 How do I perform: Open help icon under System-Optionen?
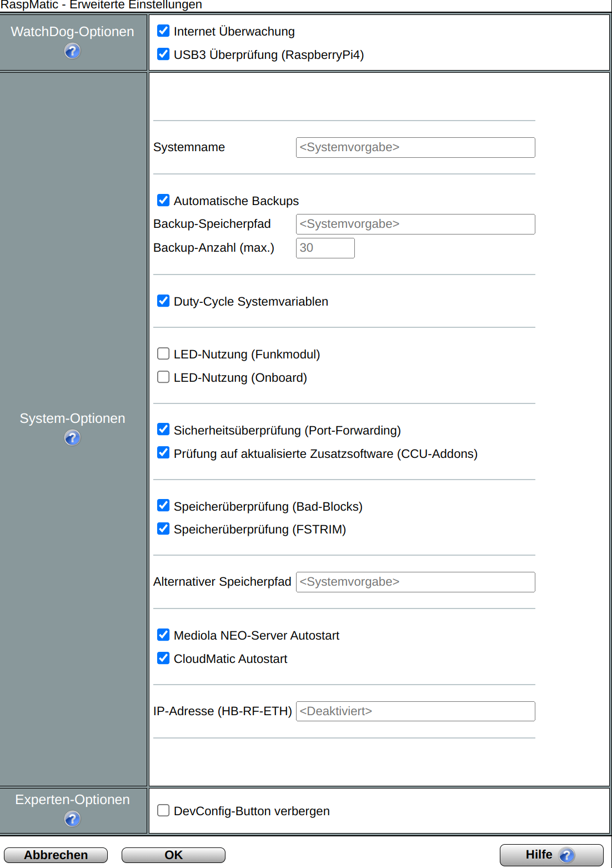[x=72, y=438]
